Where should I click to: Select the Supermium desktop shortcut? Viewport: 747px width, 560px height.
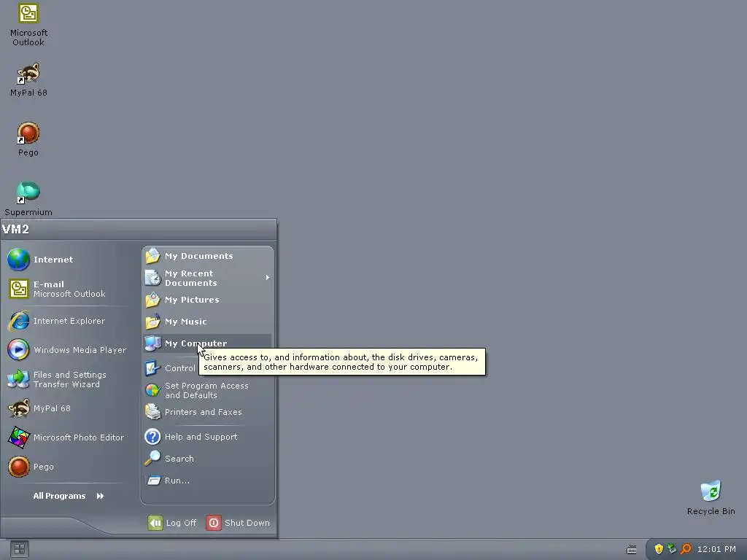[28, 198]
